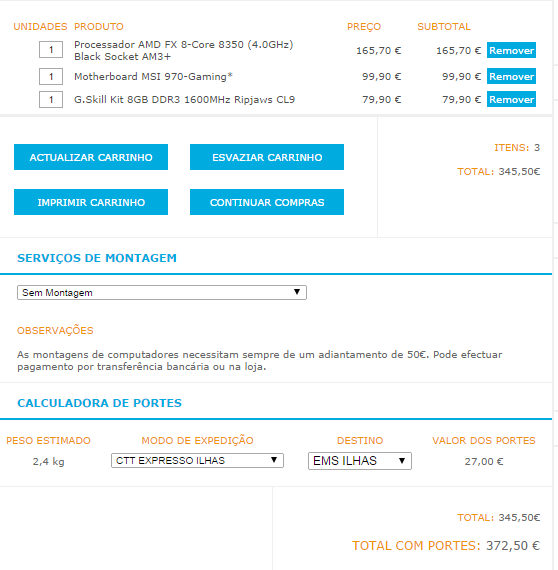
Task: Open the EMS Ilhas destination dropdown
Action: pos(360,461)
